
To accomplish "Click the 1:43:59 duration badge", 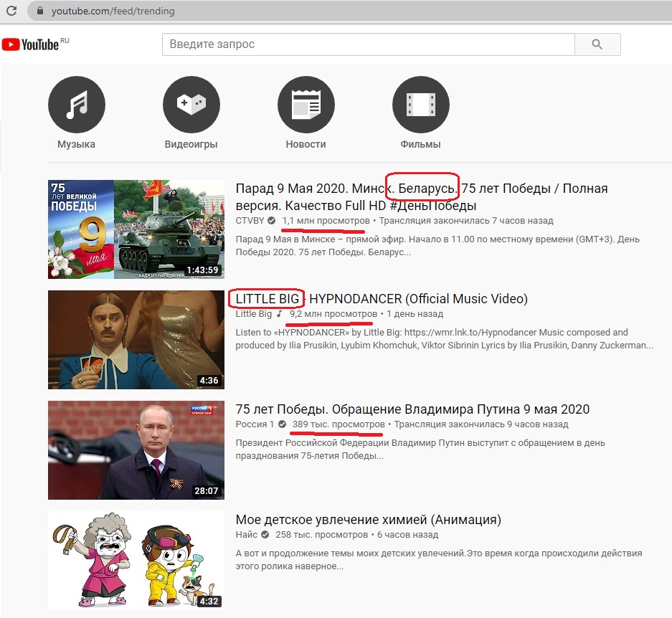I will click(202, 270).
